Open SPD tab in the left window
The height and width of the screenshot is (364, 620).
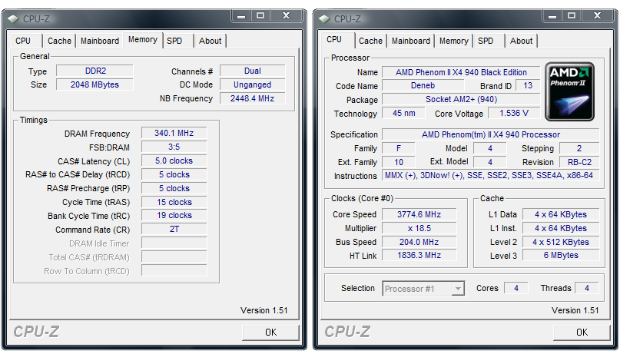pos(178,41)
